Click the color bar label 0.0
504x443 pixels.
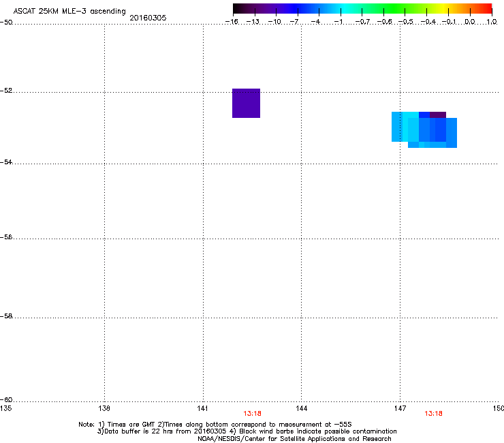[470, 22]
